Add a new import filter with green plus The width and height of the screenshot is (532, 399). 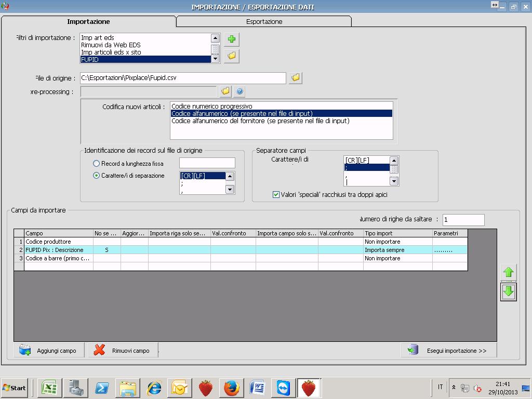232,39
